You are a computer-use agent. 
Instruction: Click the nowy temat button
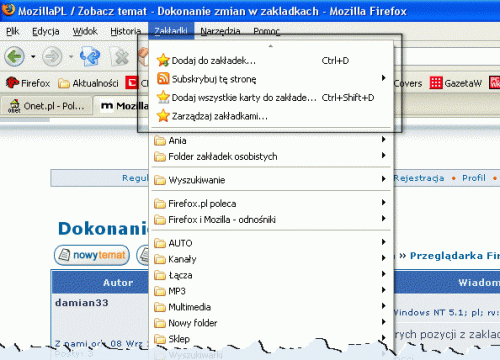click(x=92, y=255)
